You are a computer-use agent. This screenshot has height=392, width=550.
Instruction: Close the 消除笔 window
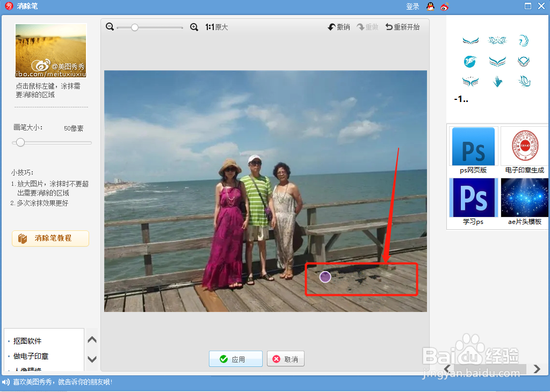(x=541, y=6)
